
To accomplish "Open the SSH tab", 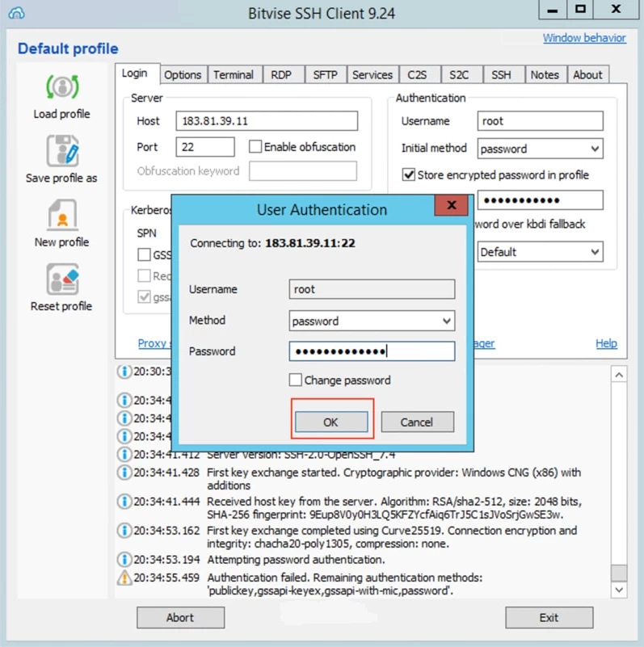I will 501,74.
